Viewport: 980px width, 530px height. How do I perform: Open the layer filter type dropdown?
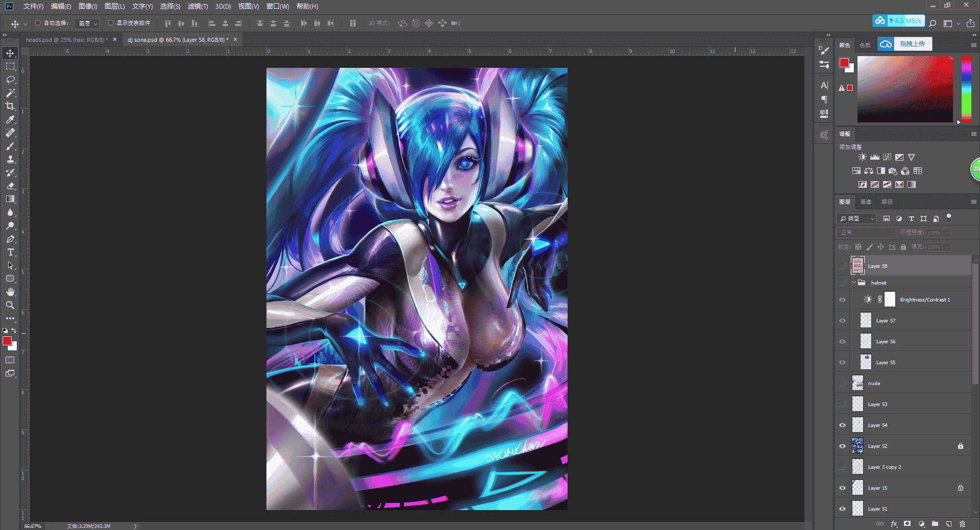857,218
